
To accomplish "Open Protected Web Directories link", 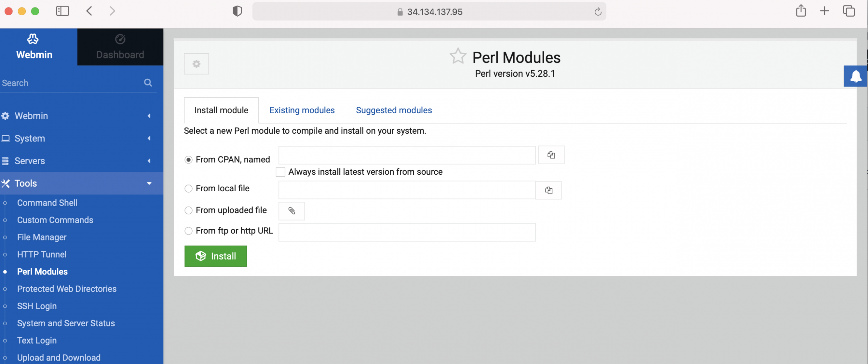I will tap(67, 289).
